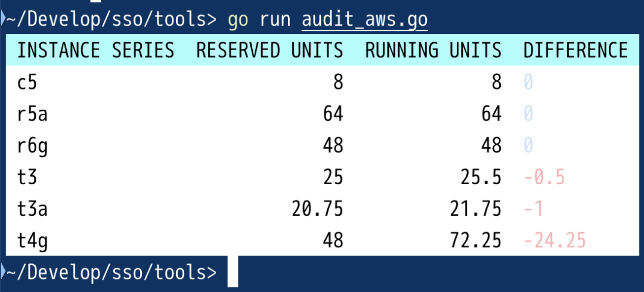Click the underlined audit_aws.go filename
Viewport: 644px width, 292px height.
tap(365, 19)
